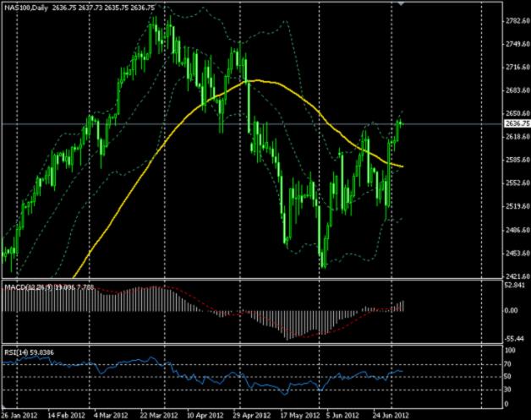531x420 pixels.
Task: Click the 2519.60 price axis label
Action: click(517, 205)
